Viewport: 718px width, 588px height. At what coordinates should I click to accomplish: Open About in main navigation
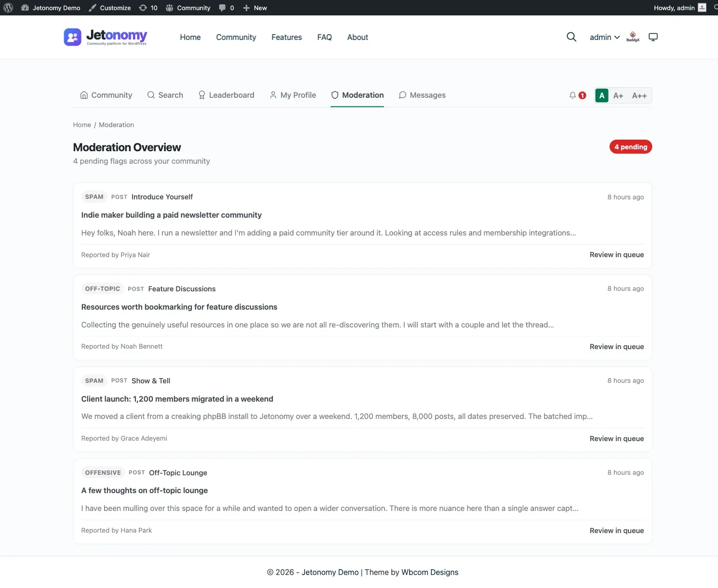tap(358, 37)
